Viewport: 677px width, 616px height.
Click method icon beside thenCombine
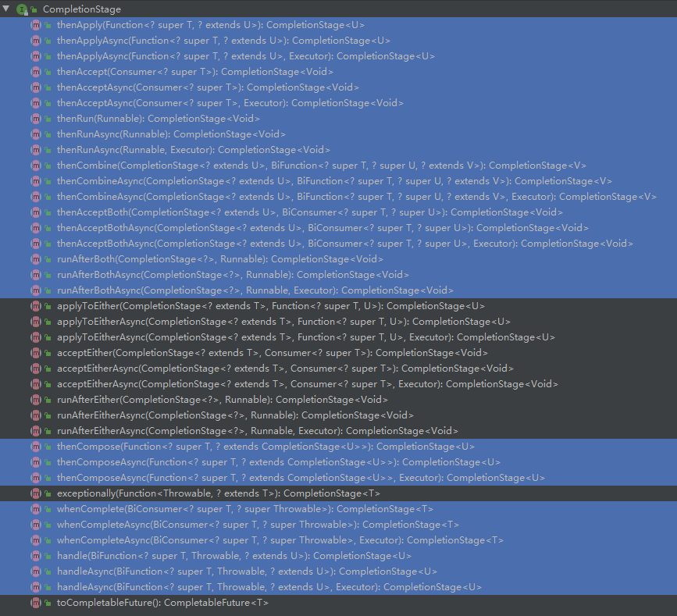tap(36, 166)
